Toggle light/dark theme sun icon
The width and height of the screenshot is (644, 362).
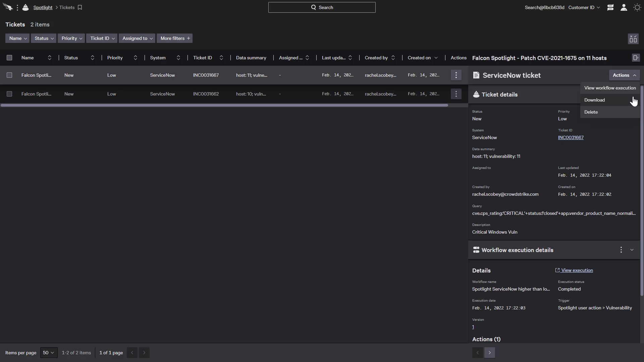(x=637, y=7)
